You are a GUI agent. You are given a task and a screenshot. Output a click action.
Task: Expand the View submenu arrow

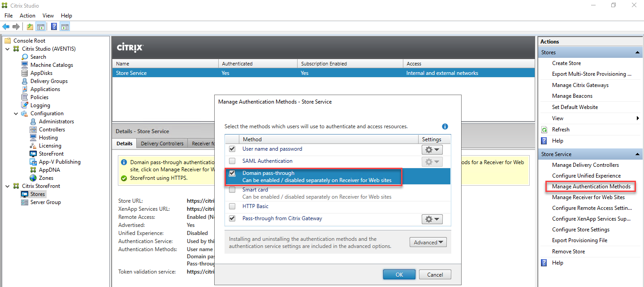(x=638, y=118)
